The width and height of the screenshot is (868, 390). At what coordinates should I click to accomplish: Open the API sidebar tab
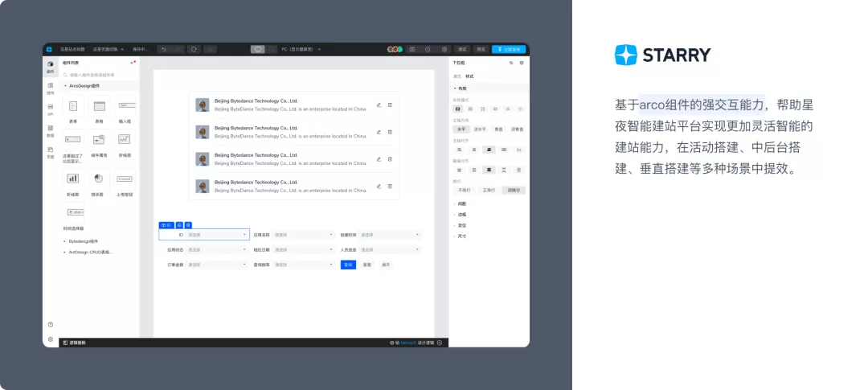pos(51,109)
